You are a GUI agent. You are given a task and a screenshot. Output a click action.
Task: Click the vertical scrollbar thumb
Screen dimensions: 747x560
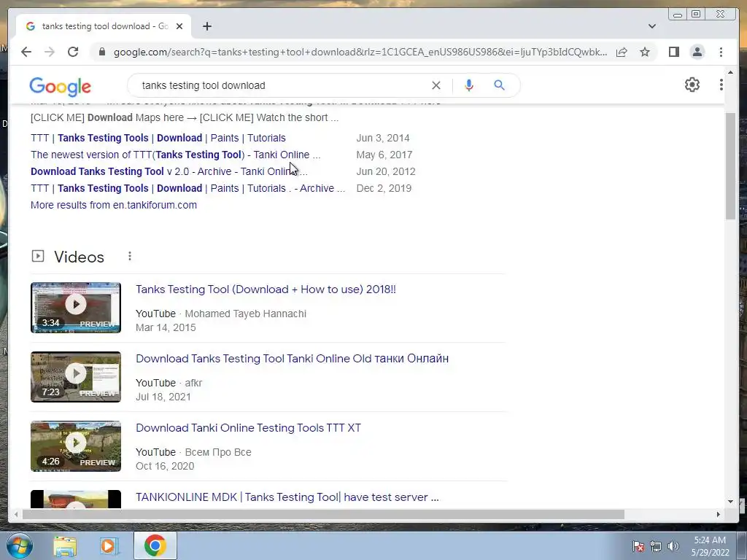click(x=730, y=166)
